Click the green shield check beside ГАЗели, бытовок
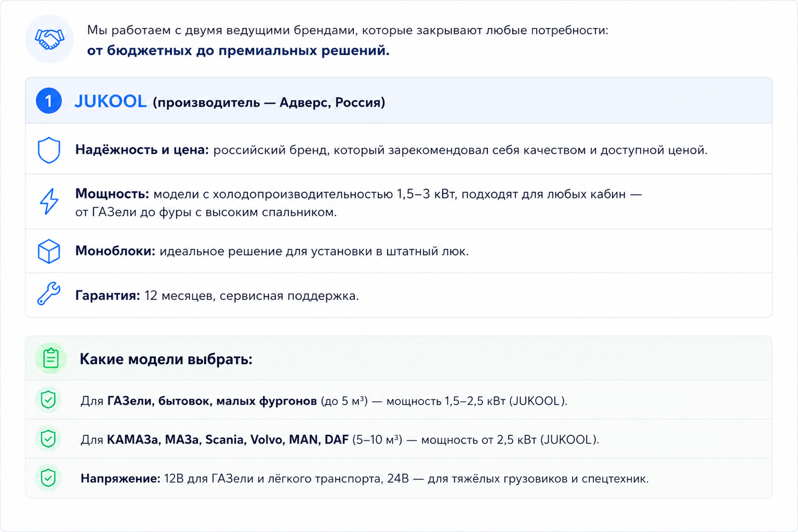This screenshot has width=798, height=532. pyautogui.click(x=48, y=400)
